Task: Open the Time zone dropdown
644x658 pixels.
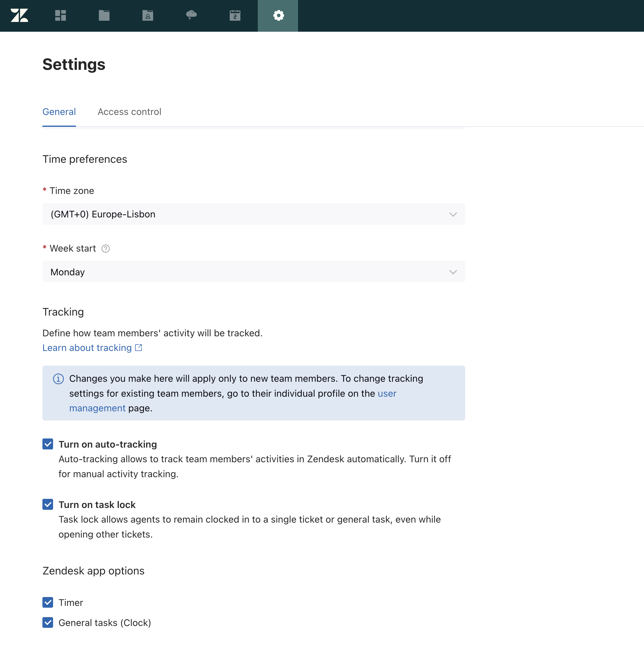Action: coord(254,214)
